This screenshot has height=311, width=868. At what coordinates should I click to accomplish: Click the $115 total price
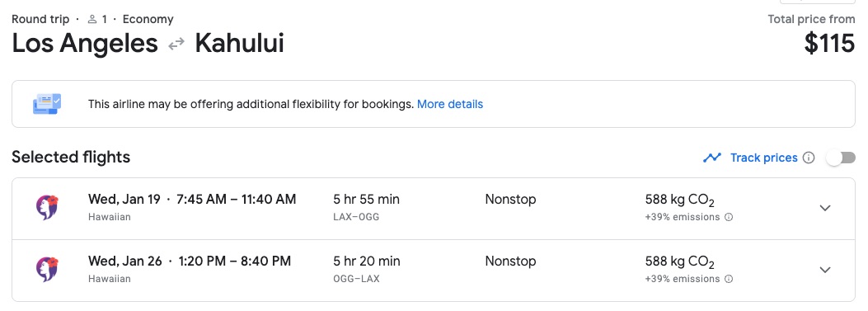pos(829,44)
